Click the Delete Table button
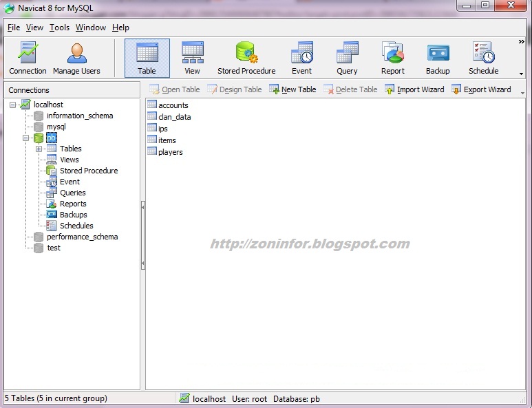532x408 pixels. (x=350, y=89)
